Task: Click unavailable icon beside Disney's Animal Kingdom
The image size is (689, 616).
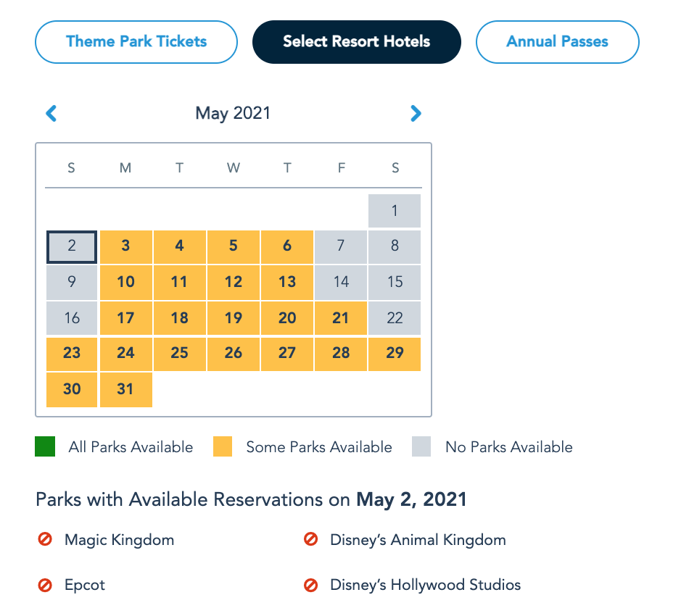Action: [311, 540]
